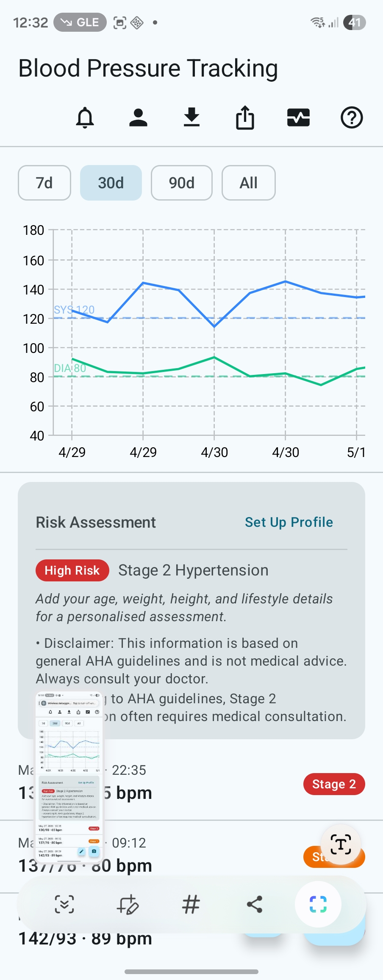Tap the scroll capture icon
The image size is (383, 980).
point(64,904)
